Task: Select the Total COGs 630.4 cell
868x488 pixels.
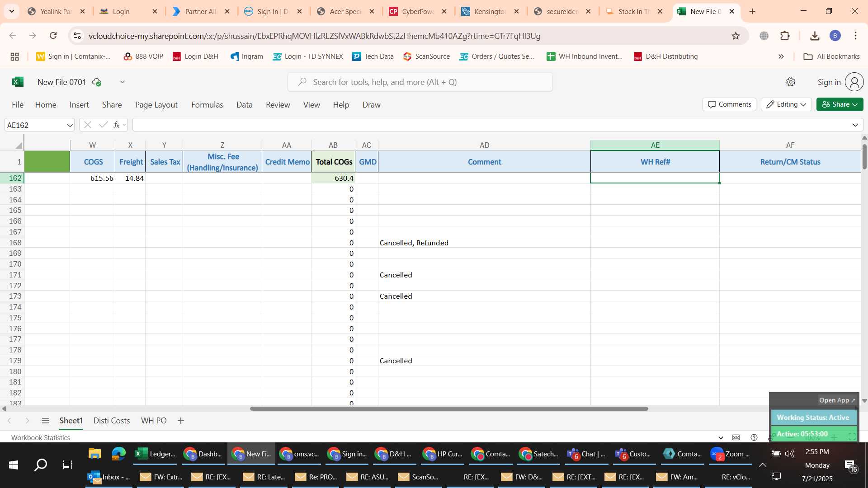Action: (x=333, y=178)
